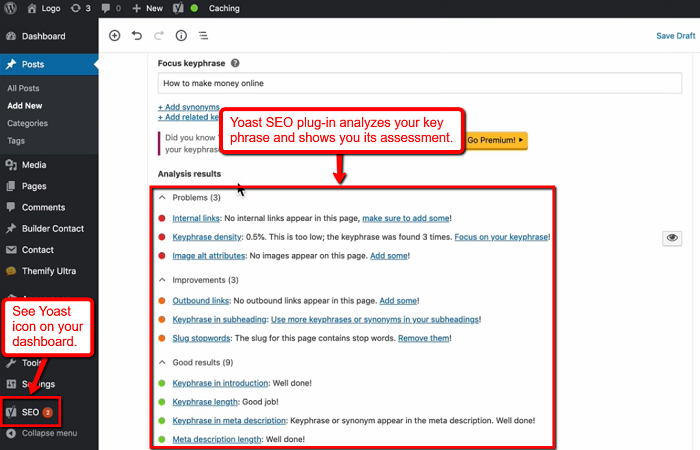Open the Yoast icon in admin bar
Viewport: 700px width, 450px height.
click(178, 8)
